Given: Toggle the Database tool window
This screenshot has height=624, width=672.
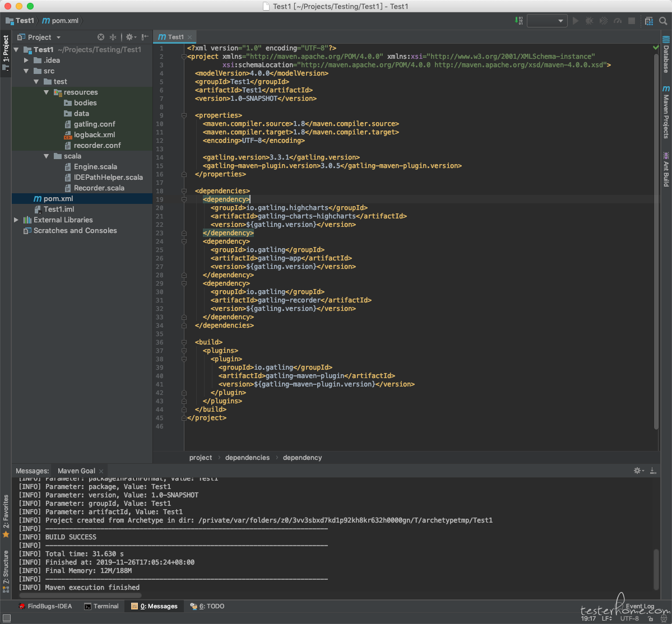Looking at the screenshot, I should coord(666,54).
